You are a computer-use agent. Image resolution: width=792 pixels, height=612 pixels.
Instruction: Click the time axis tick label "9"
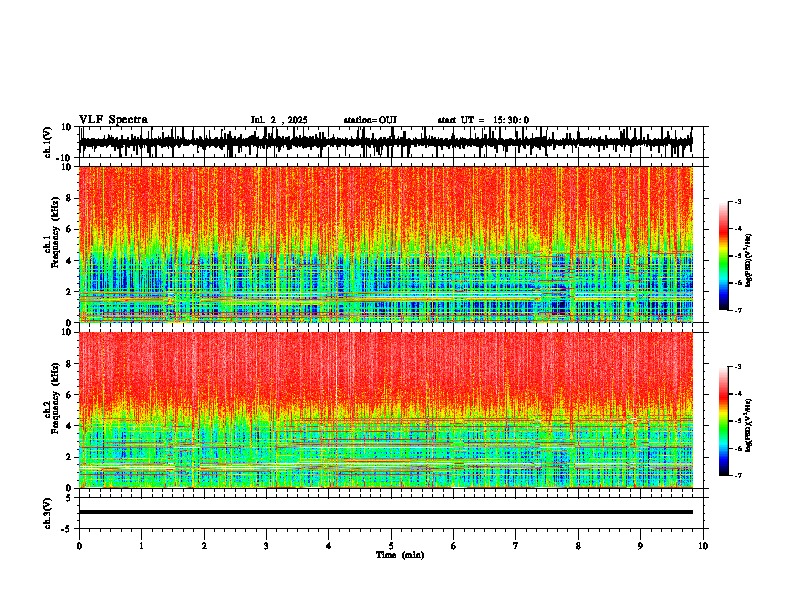(640, 546)
